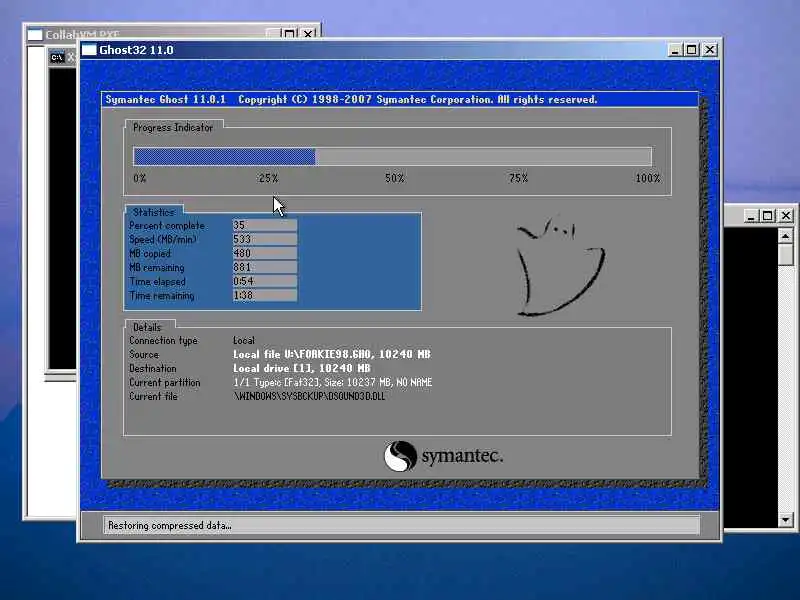Click the Details group label
The image size is (800, 600).
coord(147,327)
